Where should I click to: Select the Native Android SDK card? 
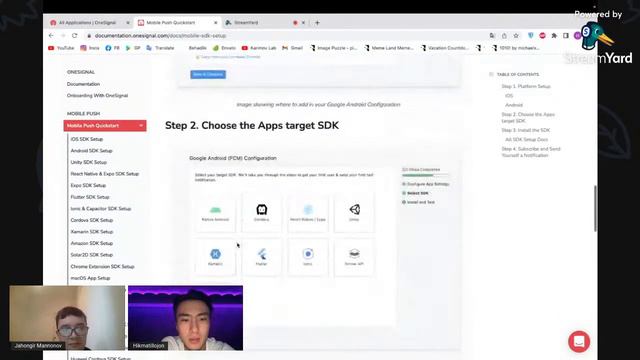click(x=215, y=212)
